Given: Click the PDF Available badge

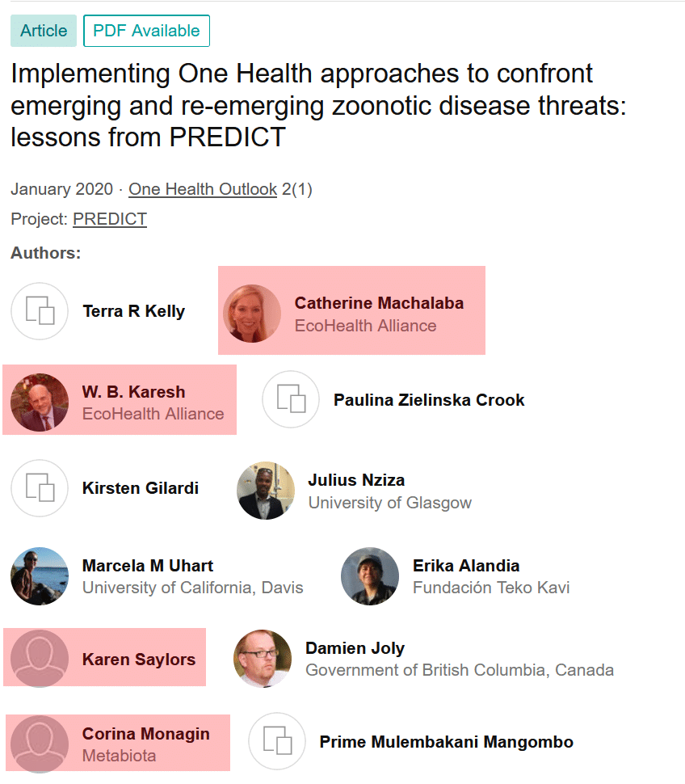Looking at the screenshot, I should point(146,31).
